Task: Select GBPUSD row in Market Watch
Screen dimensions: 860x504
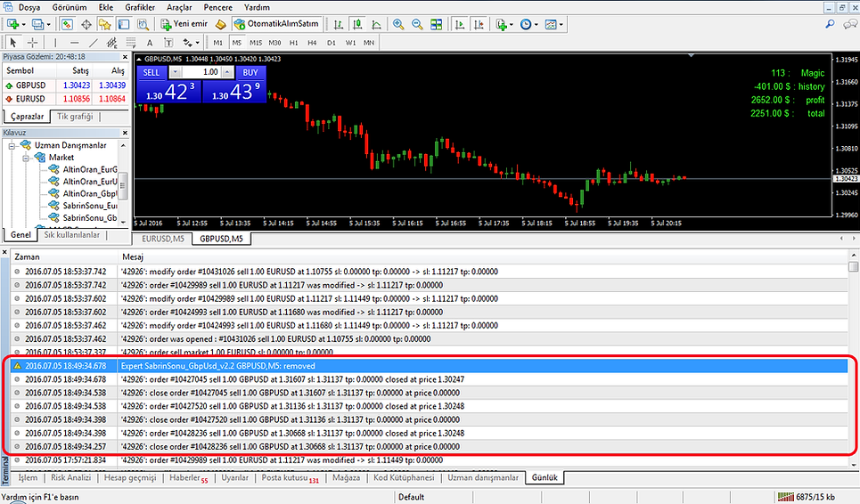Action: tap(66, 85)
